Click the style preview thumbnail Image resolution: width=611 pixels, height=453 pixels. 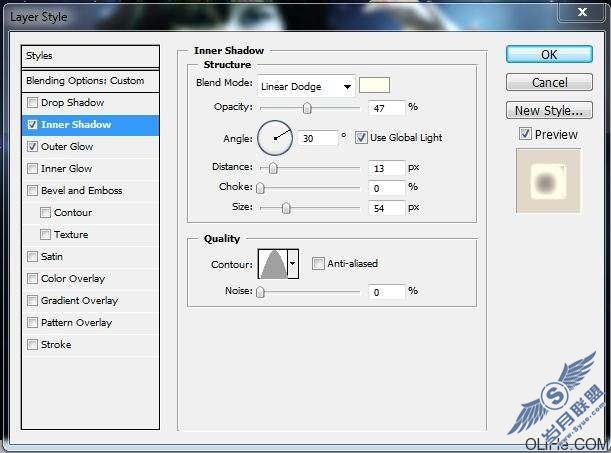(x=548, y=181)
